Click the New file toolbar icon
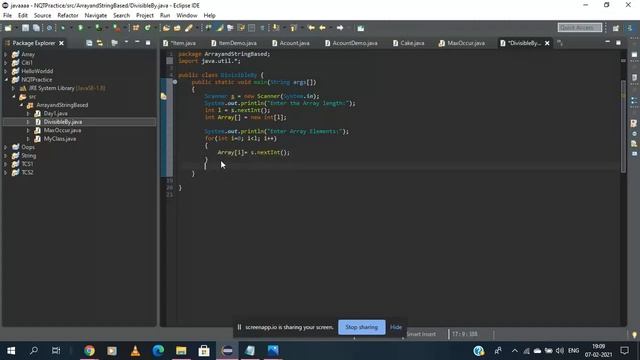Screen dimensions: 640x360 click(x=8, y=28)
